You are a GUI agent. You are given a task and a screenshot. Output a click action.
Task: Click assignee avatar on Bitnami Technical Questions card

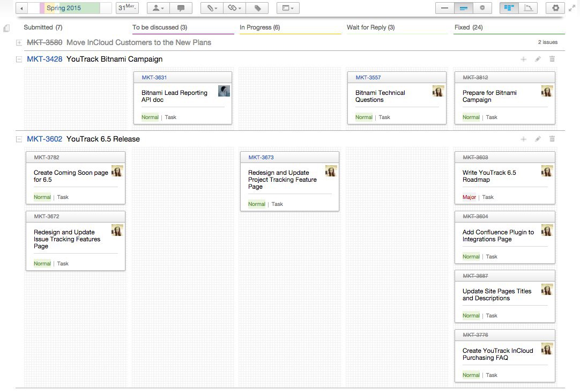click(x=438, y=91)
